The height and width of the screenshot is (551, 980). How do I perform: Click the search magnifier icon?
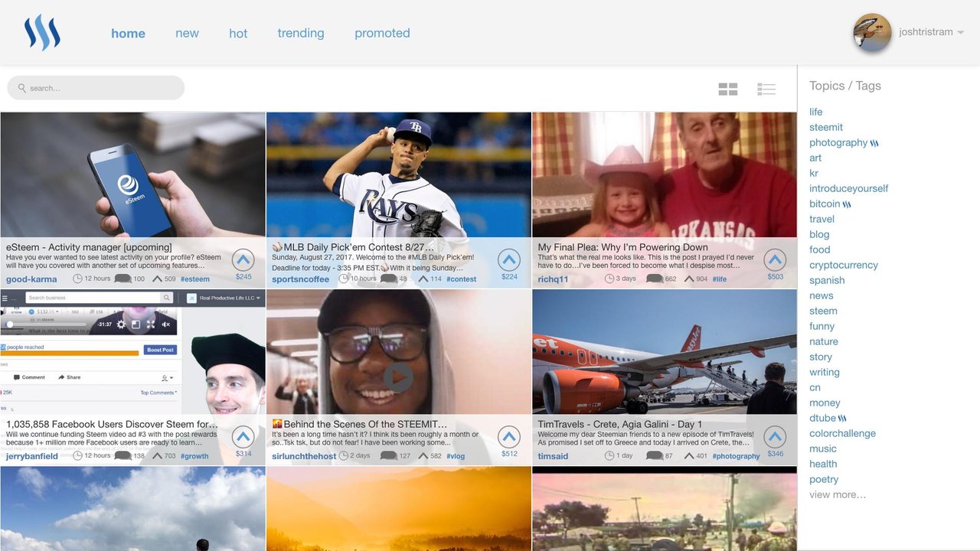[22, 88]
